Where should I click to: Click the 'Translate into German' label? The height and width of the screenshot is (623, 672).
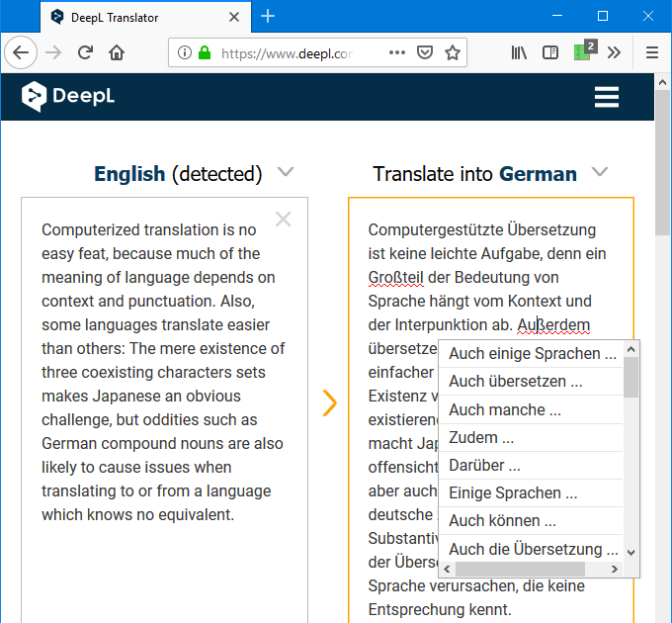[475, 174]
